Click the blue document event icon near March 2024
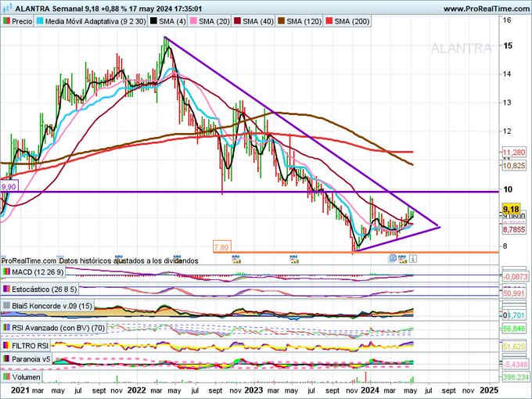 pyautogui.click(x=393, y=258)
